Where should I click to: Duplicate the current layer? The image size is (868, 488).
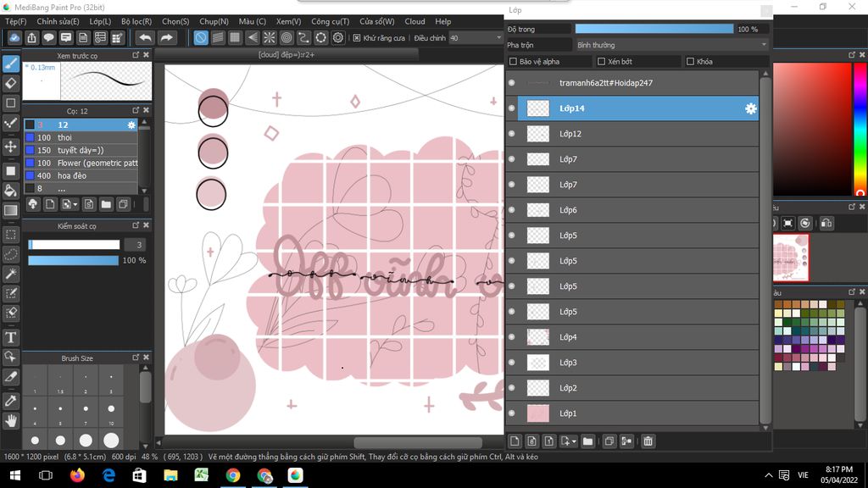tap(609, 441)
